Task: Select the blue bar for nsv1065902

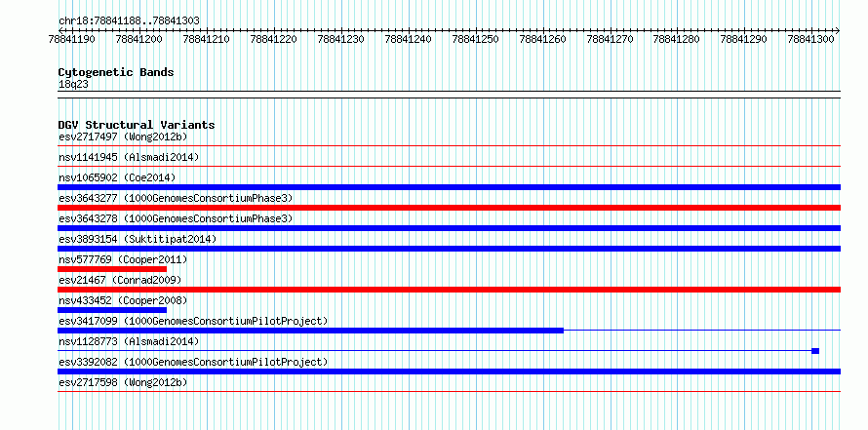Action: pyautogui.click(x=449, y=187)
